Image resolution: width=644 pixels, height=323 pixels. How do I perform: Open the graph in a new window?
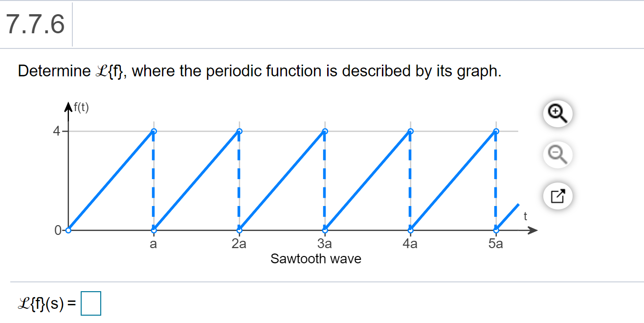click(557, 195)
